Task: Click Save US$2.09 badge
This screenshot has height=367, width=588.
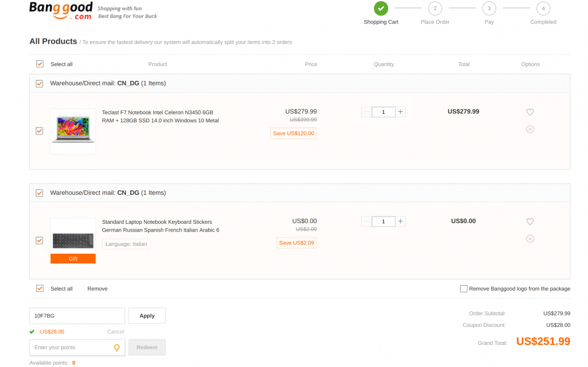Action: click(x=296, y=243)
